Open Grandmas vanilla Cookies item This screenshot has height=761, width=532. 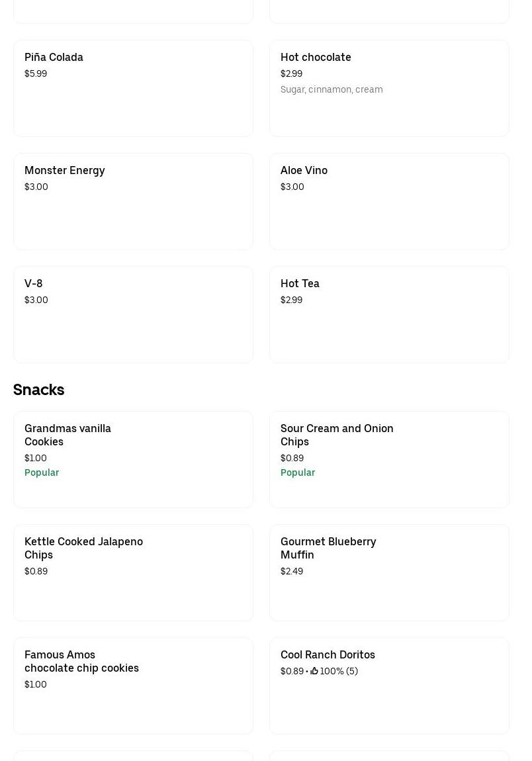click(133, 459)
